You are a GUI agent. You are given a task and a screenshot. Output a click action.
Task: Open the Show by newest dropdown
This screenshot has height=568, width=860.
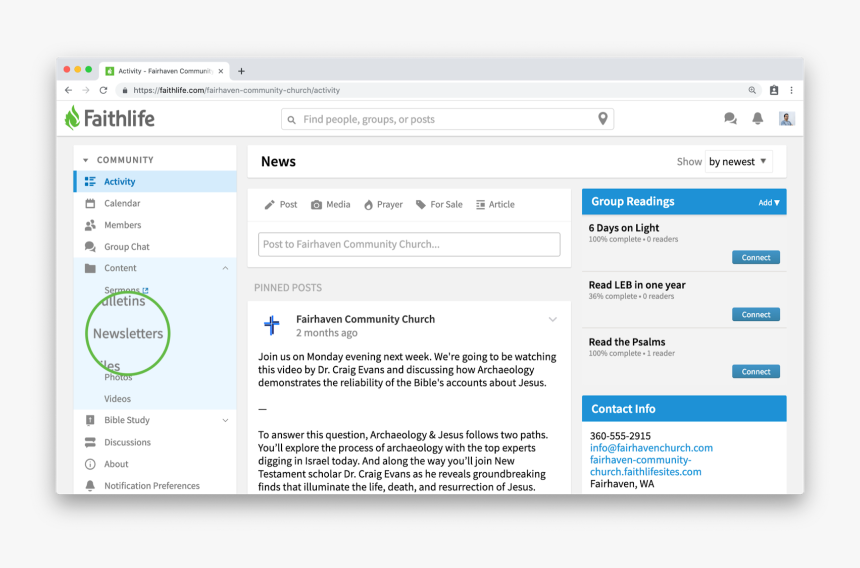738,161
